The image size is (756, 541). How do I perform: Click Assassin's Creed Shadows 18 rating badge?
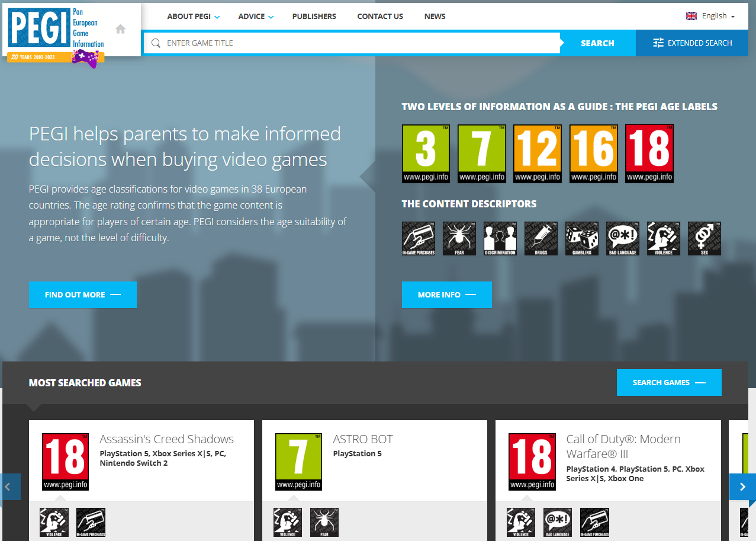[x=66, y=462]
